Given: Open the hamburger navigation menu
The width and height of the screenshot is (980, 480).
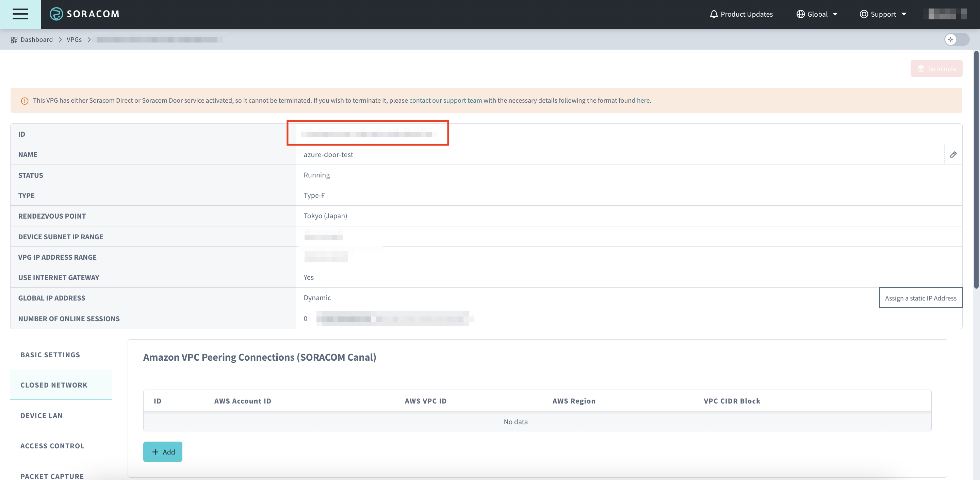Looking at the screenshot, I should 20,14.
